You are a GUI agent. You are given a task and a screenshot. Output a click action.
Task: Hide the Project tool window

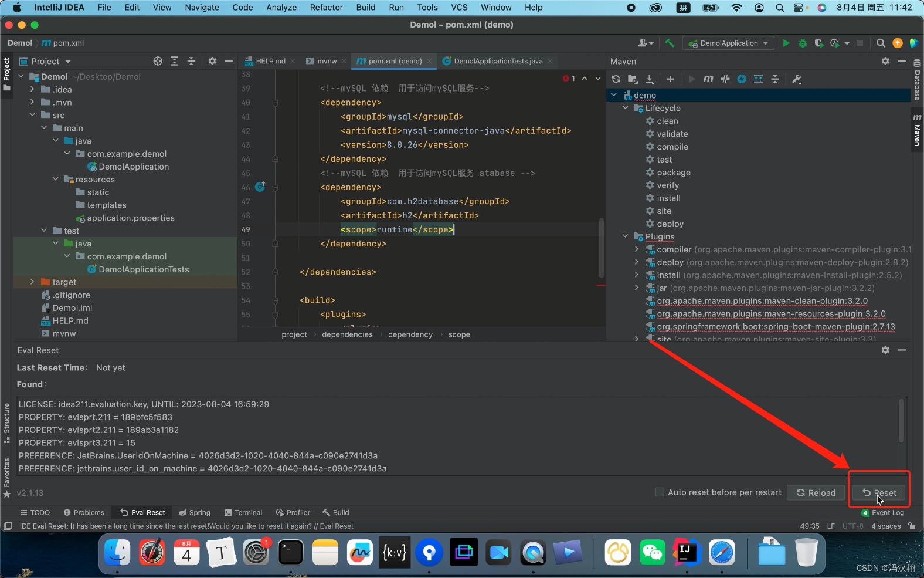coord(229,61)
